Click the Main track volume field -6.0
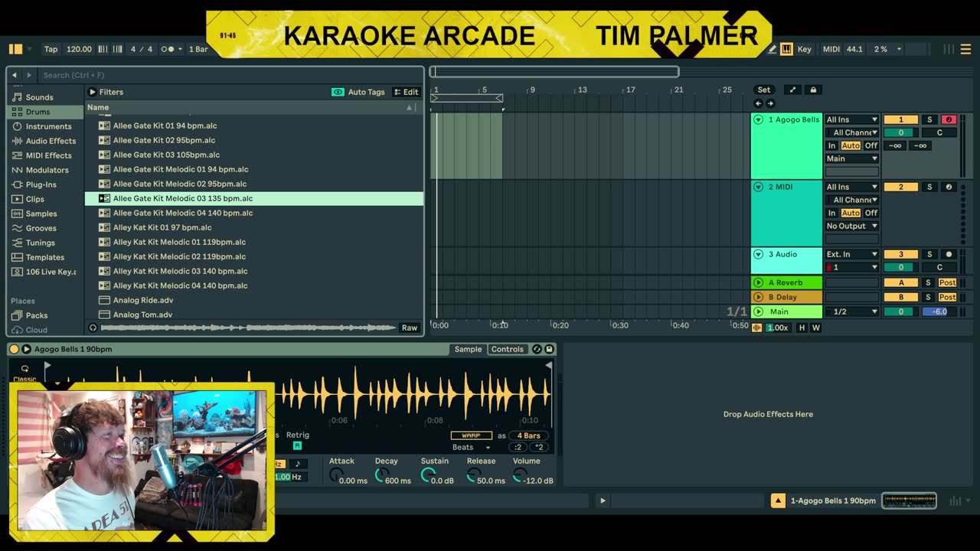The height and width of the screenshot is (551, 980). click(x=939, y=311)
